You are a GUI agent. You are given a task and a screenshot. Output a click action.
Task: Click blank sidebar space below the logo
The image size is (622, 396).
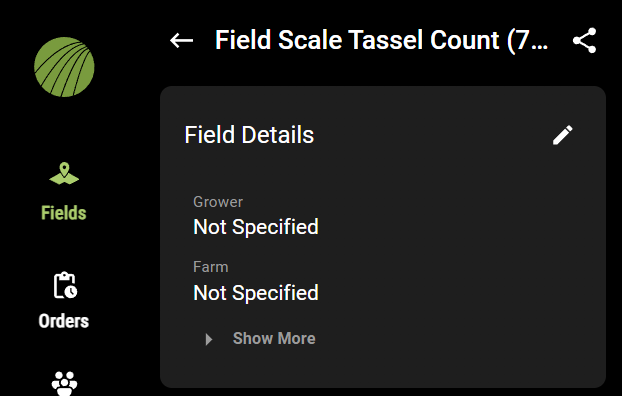[x=64, y=129]
